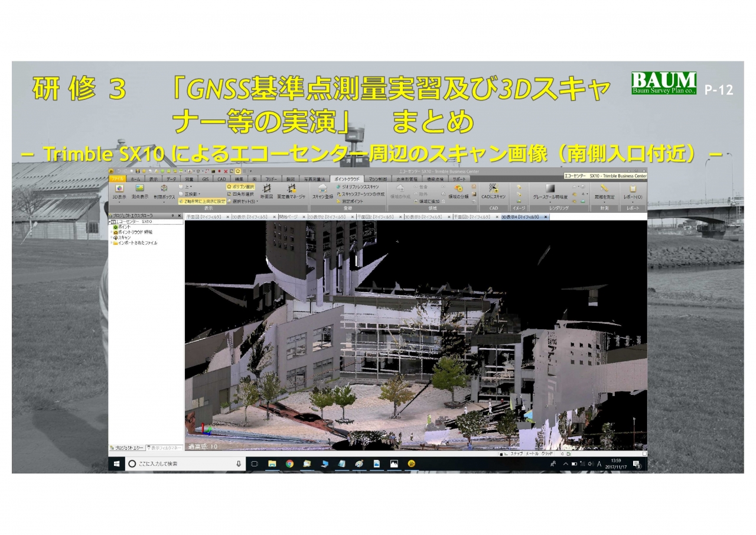The image size is (756, 535).
Task: Click スキャンステーションの作成 create scan station
Action: (361, 193)
